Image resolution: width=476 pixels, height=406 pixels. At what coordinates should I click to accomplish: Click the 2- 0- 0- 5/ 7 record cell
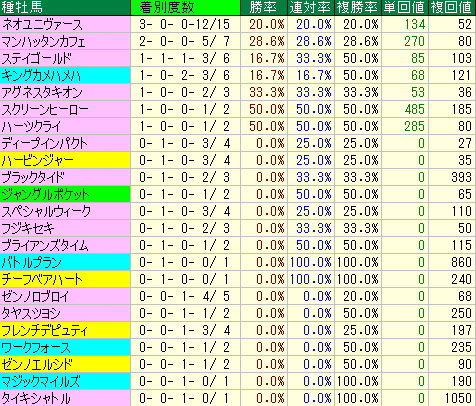point(185,42)
